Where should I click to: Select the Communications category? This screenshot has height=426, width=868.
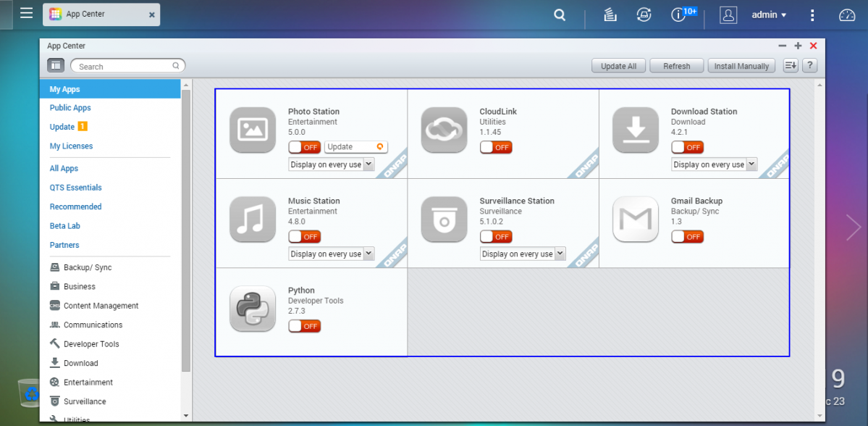click(86, 325)
